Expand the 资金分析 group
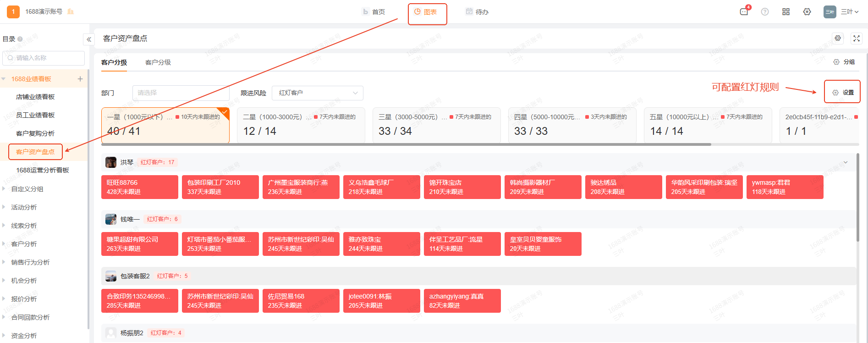This screenshot has height=343, width=868. coord(4,335)
